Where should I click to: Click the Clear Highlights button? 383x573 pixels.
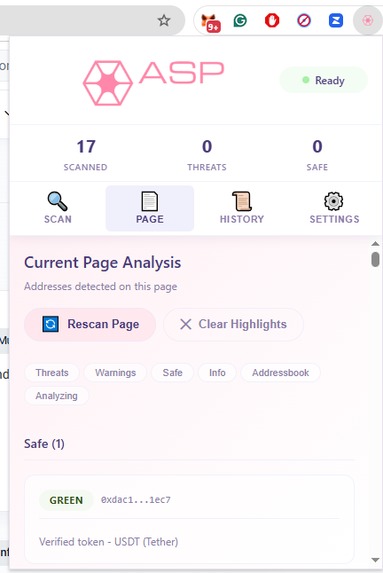233,325
